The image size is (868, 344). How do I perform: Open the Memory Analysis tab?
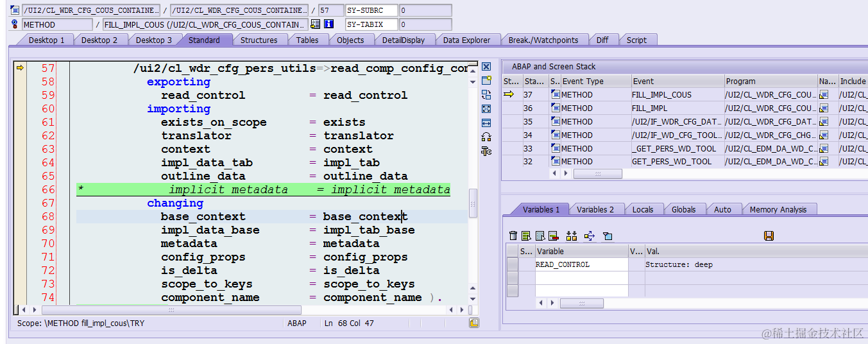pyautogui.click(x=778, y=209)
